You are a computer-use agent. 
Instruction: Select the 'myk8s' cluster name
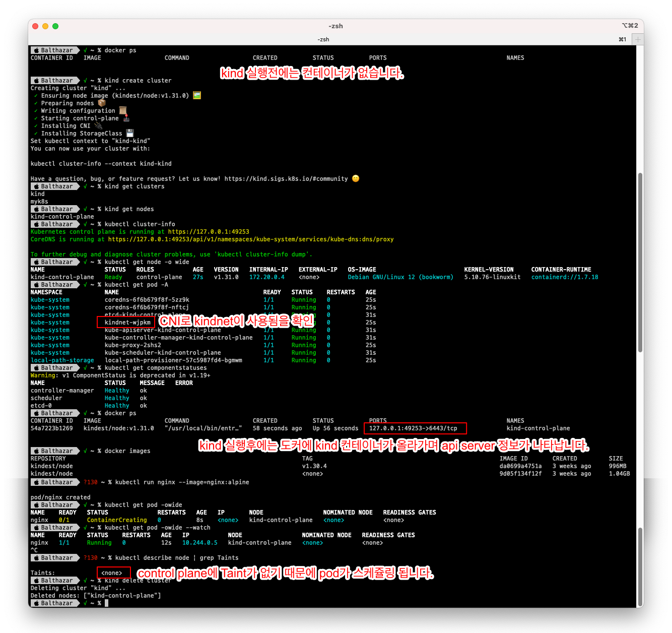click(39, 202)
